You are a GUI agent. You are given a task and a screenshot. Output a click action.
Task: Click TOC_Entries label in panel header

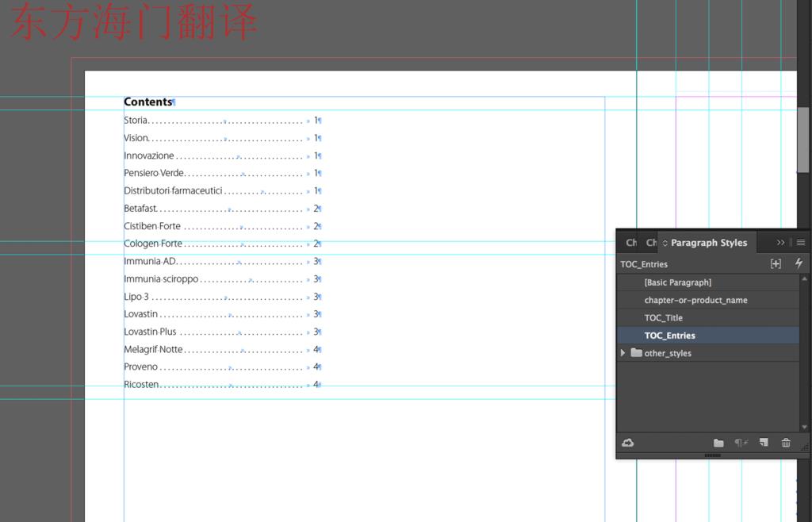pyautogui.click(x=644, y=264)
